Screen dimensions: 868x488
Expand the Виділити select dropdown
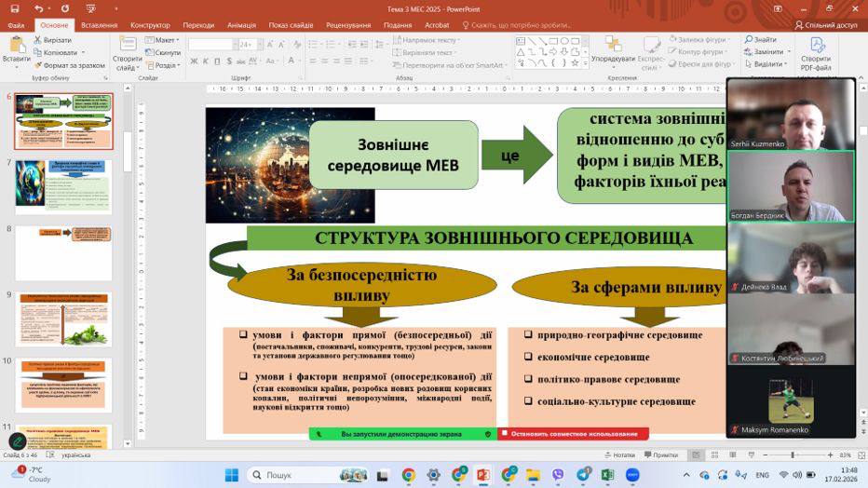(767, 64)
